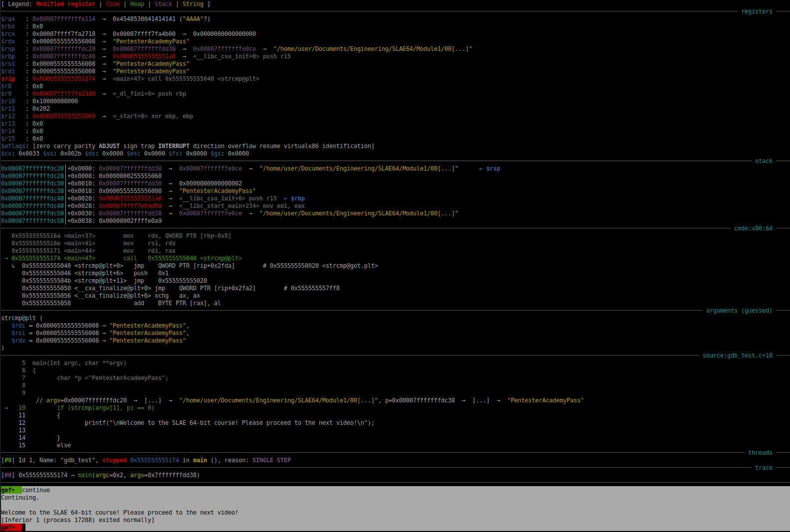This screenshot has width=790, height=532.
Task: Click the '<strcmp@got.plt>' comment
Action: click(x=350, y=266)
